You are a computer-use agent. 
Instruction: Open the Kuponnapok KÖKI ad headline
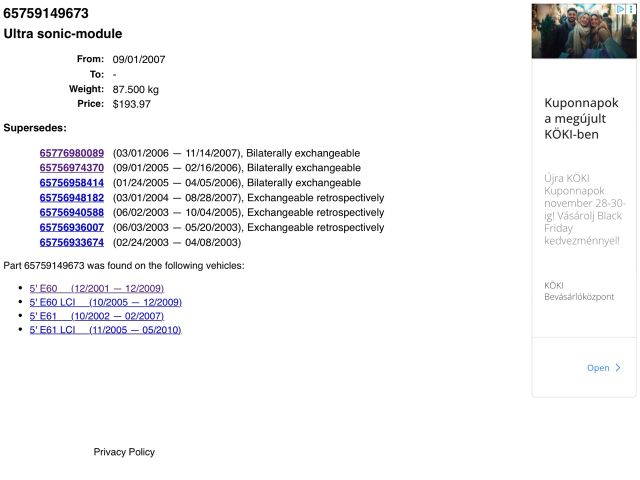pos(583,119)
